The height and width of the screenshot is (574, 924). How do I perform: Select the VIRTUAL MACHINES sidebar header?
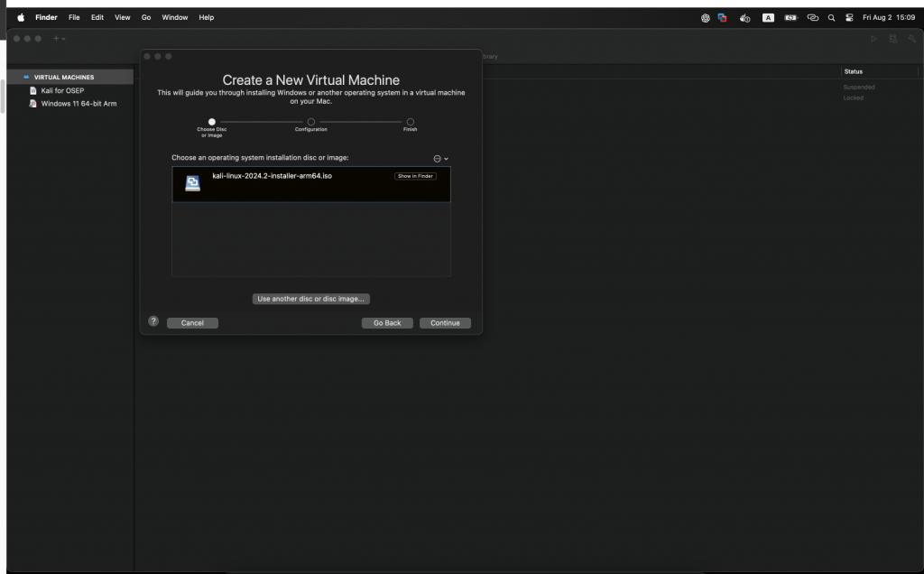(x=70, y=78)
